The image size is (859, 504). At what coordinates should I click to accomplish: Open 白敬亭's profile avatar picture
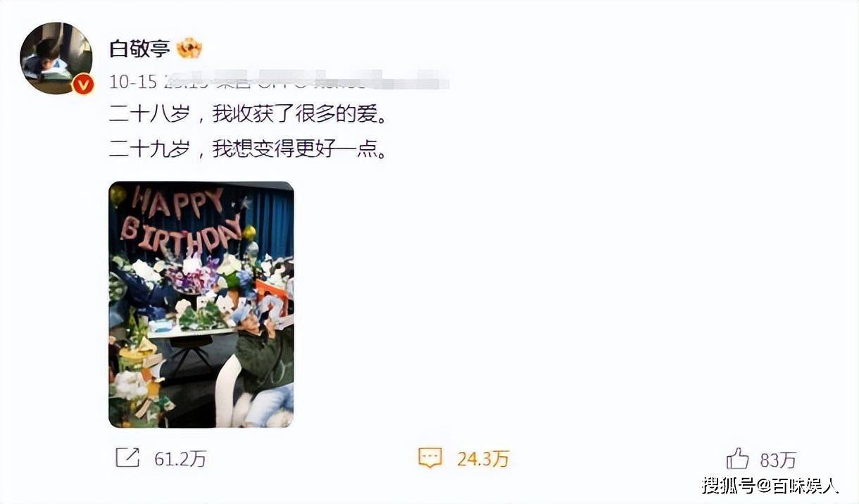click(56, 58)
